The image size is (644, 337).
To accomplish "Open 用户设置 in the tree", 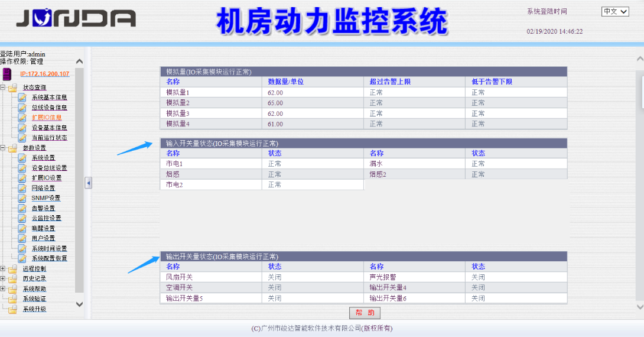I will (x=43, y=238).
